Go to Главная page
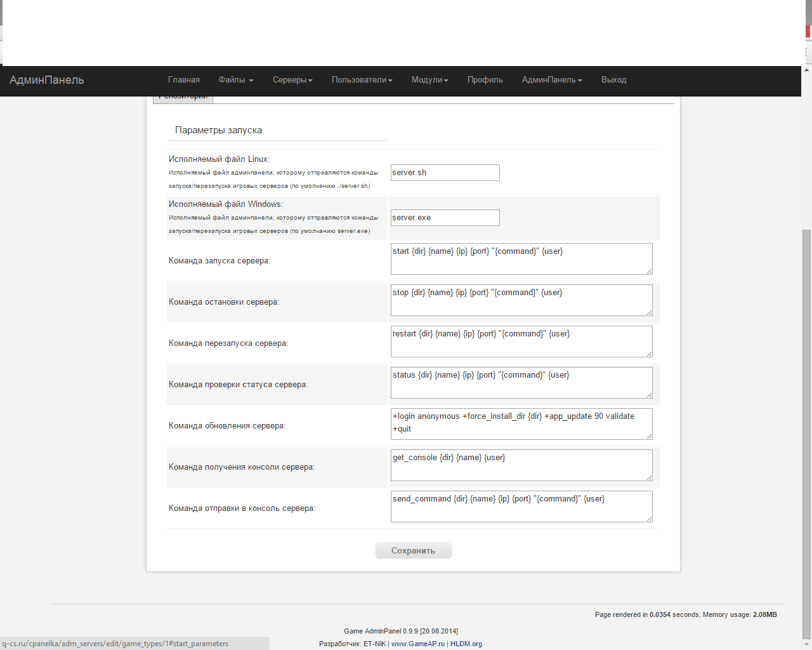Screen dimensions: 812x650 tap(184, 80)
